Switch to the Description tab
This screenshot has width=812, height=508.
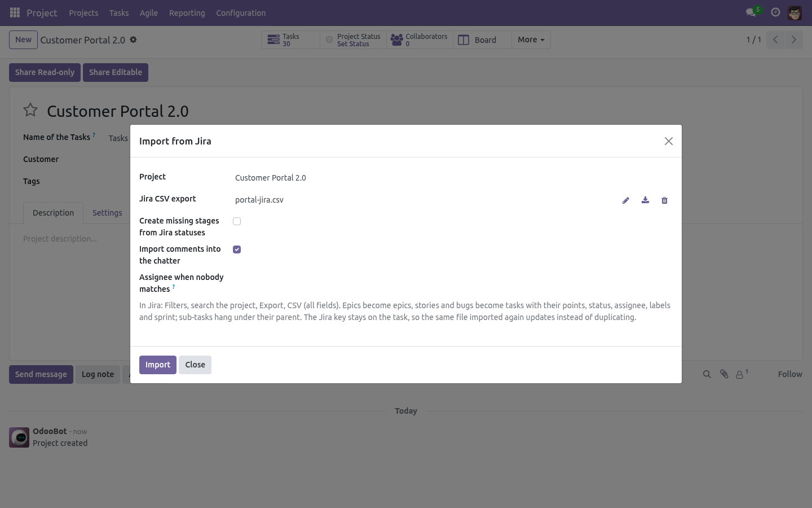[53, 213]
